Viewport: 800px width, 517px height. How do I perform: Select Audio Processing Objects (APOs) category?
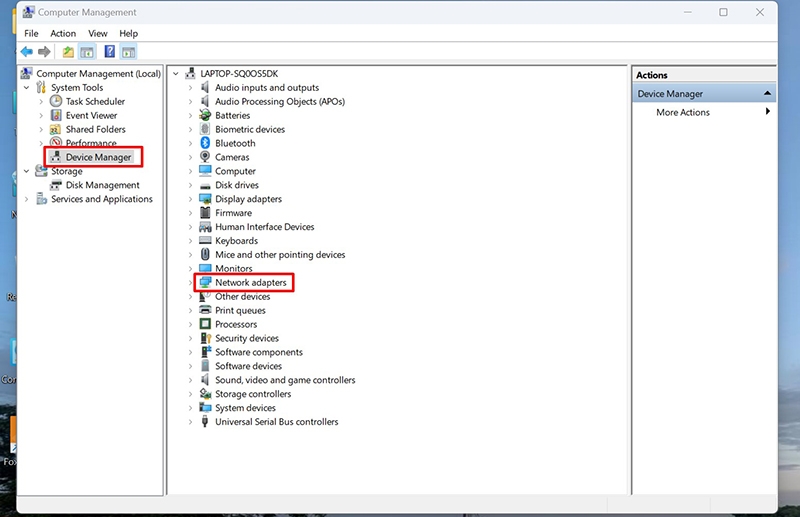click(280, 101)
